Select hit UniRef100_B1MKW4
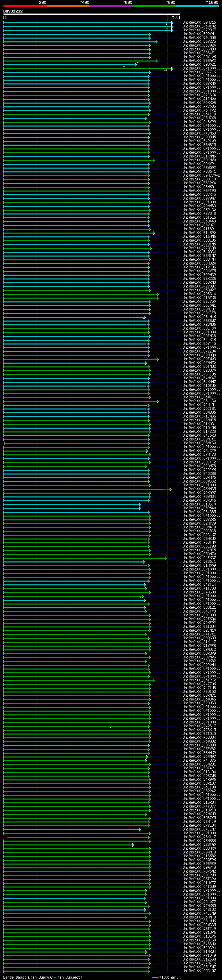The image size is (222, 980). tap(199, 951)
